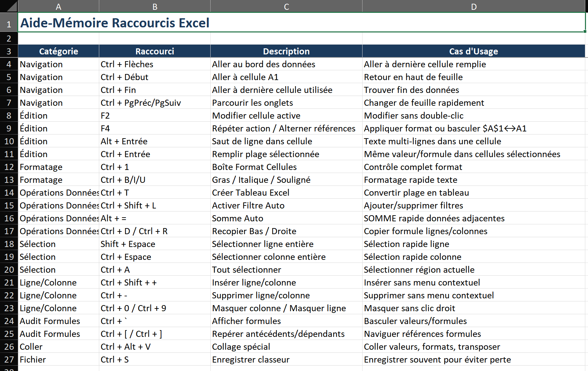588x371 pixels.
Task: Select cell 'Ctrl + Espace'
Action: (x=155, y=257)
